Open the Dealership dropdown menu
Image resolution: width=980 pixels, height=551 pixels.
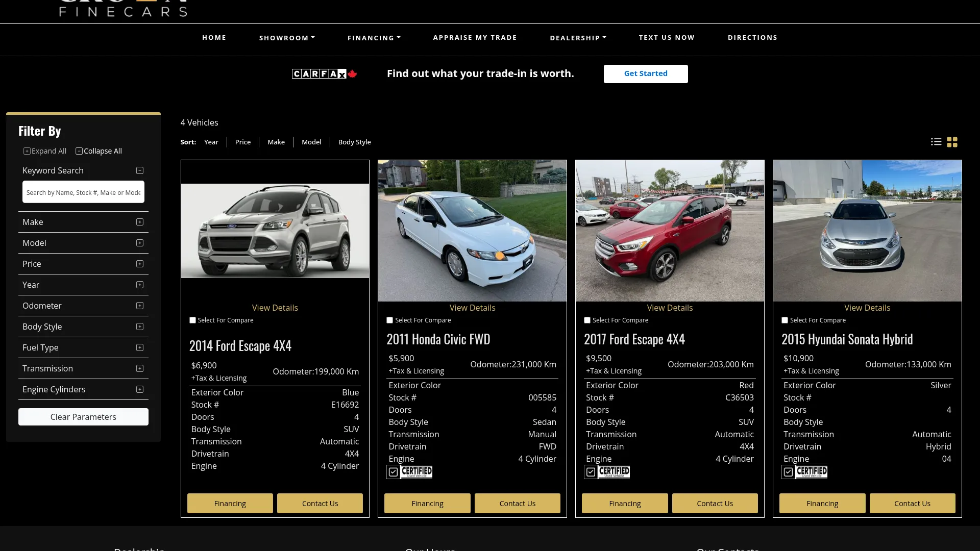(578, 38)
